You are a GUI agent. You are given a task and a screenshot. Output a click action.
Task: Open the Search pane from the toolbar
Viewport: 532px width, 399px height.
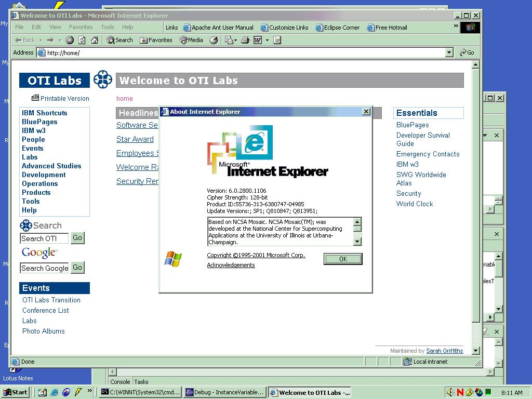119,40
